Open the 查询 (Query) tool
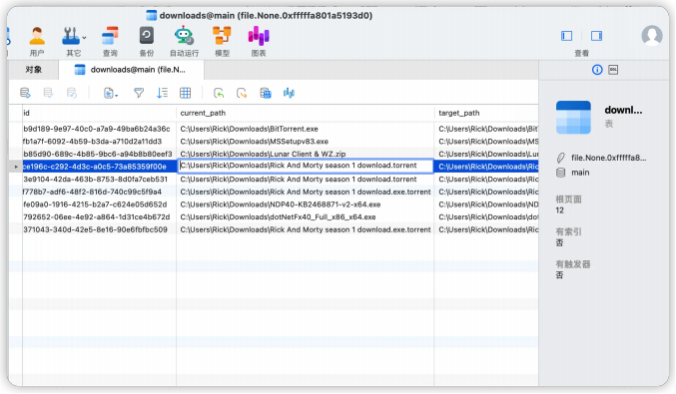This screenshot has width=676, height=394. coord(110,41)
